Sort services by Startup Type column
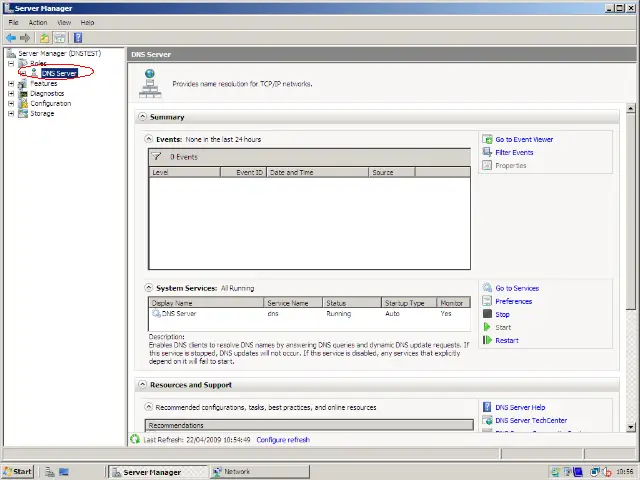The width and height of the screenshot is (640, 480). click(x=409, y=303)
